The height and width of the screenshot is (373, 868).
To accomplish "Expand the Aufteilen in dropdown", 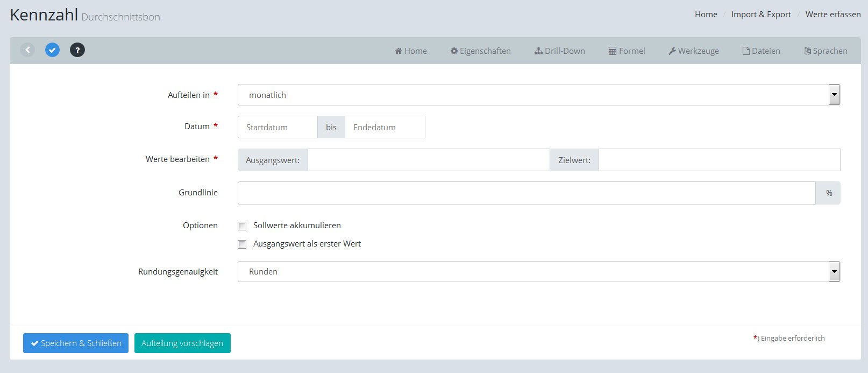I will point(834,95).
